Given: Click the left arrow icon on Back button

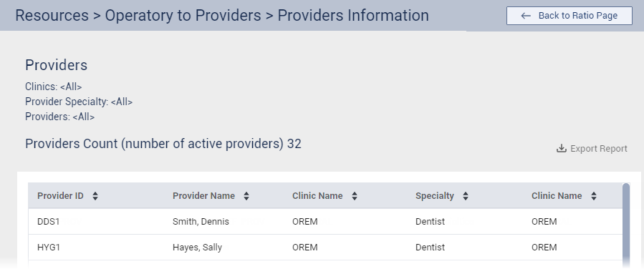Looking at the screenshot, I should (526, 16).
